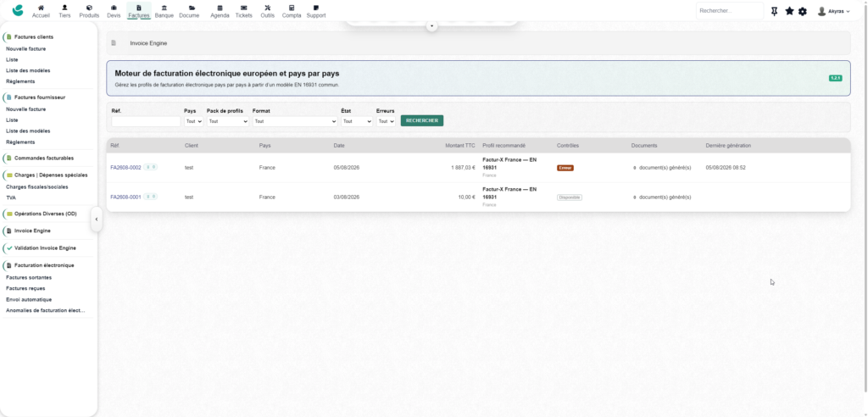The width and height of the screenshot is (868, 417).
Task: Open the Accueil home icon
Action: [41, 8]
